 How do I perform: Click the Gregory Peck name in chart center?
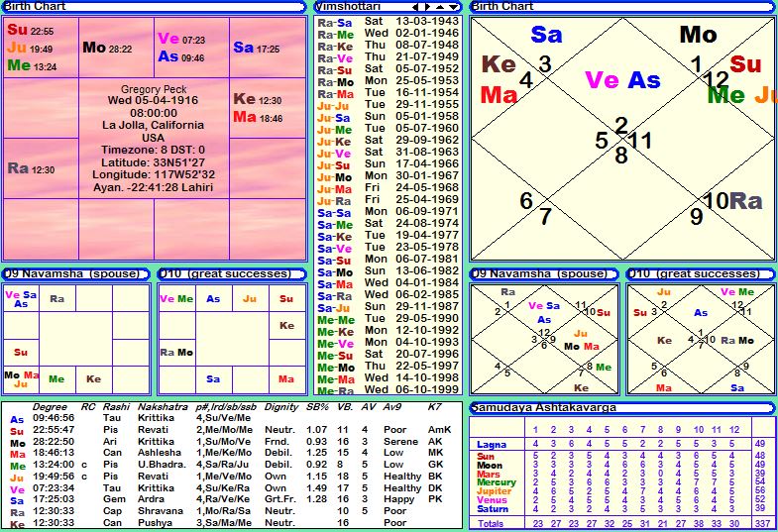coord(154,89)
